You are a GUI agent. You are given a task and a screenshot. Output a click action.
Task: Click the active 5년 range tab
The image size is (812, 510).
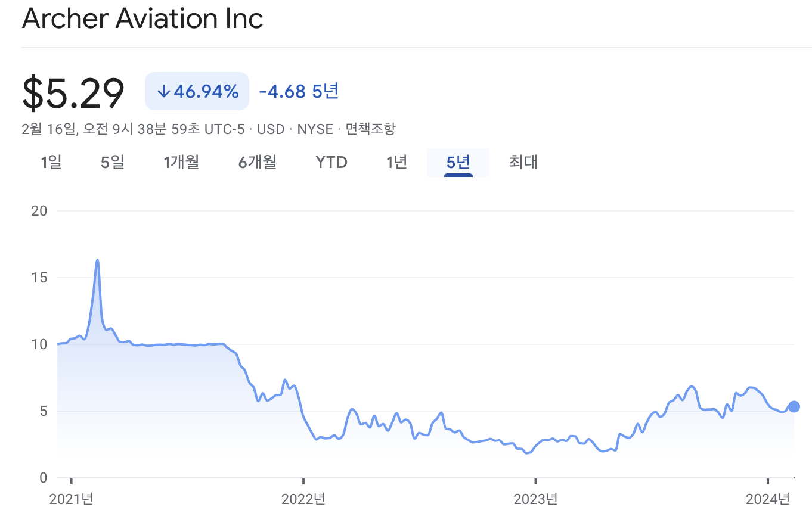[458, 162]
